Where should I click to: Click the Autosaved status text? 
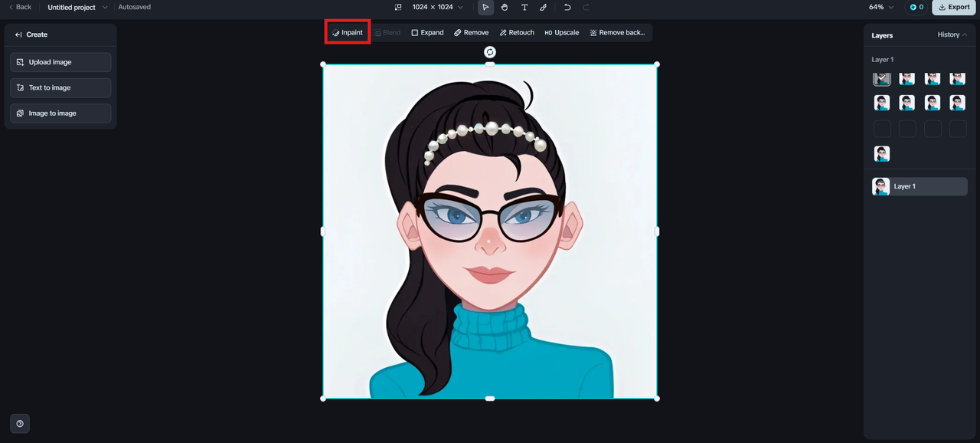pyautogui.click(x=134, y=7)
